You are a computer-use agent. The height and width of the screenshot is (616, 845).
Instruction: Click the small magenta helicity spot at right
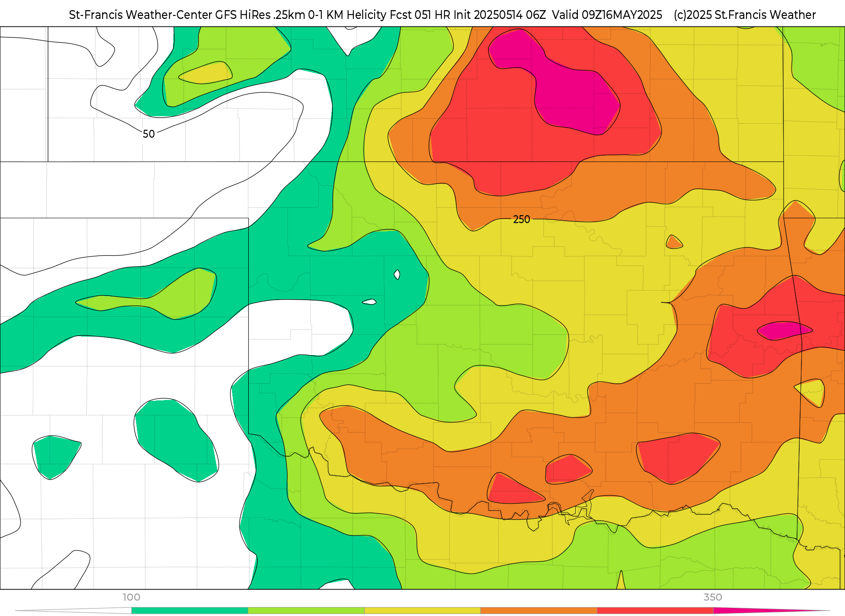[x=784, y=330]
